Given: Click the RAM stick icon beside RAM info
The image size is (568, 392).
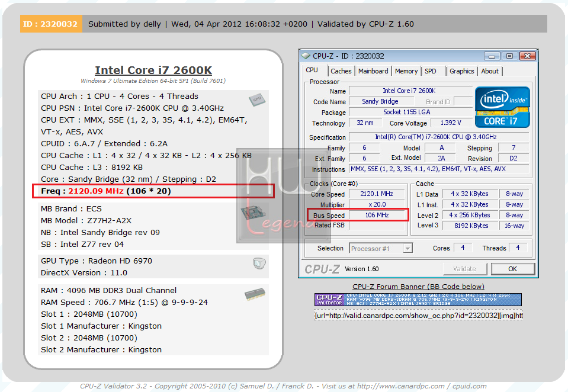Looking at the screenshot, I should tap(255, 294).
